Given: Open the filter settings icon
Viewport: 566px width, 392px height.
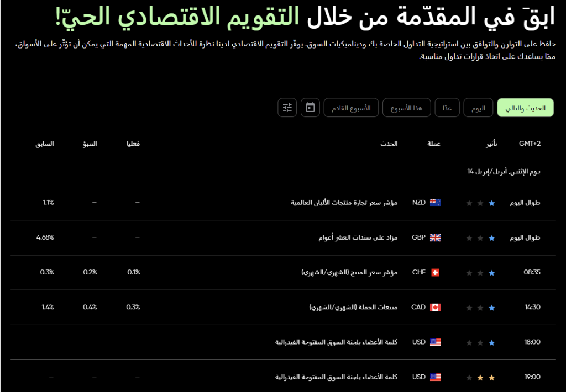Looking at the screenshot, I should (287, 108).
